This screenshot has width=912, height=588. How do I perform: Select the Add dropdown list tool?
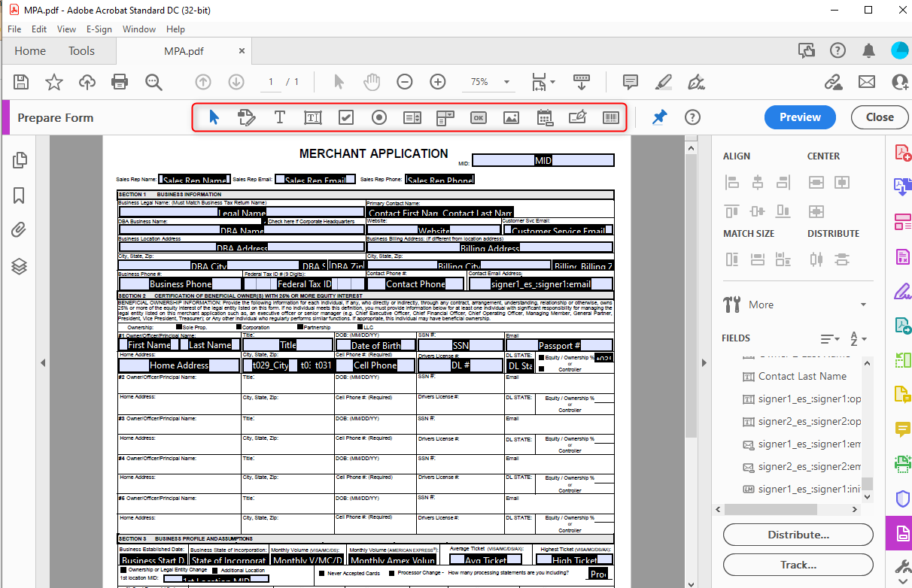(445, 117)
